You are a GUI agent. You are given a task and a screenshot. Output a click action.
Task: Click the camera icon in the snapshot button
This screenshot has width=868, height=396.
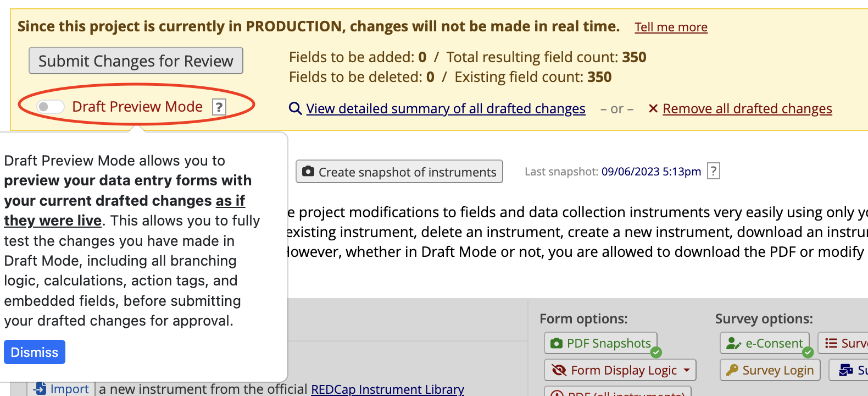309,172
